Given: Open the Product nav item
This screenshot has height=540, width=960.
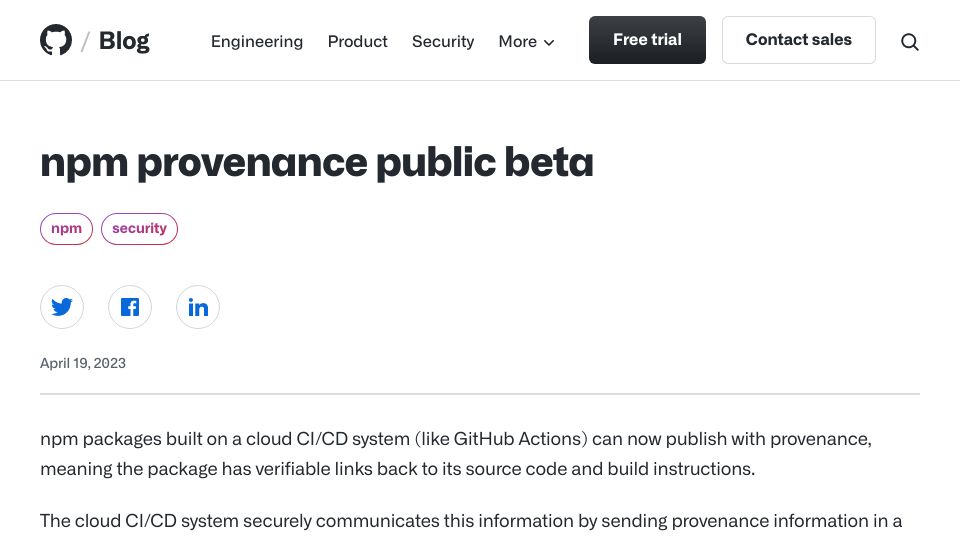Looking at the screenshot, I should 358,41.
